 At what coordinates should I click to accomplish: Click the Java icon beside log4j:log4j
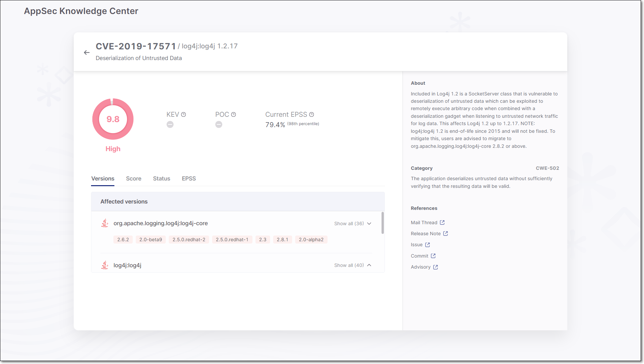tap(105, 265)
